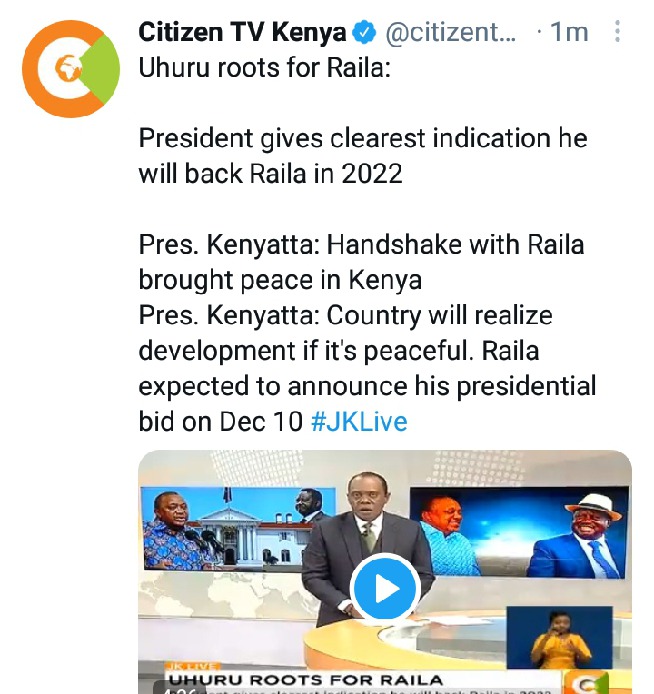The width and height of the screenshot is (654, 694).
Task: Open the #JKLive hashtag
Action: tap(359, 421)
